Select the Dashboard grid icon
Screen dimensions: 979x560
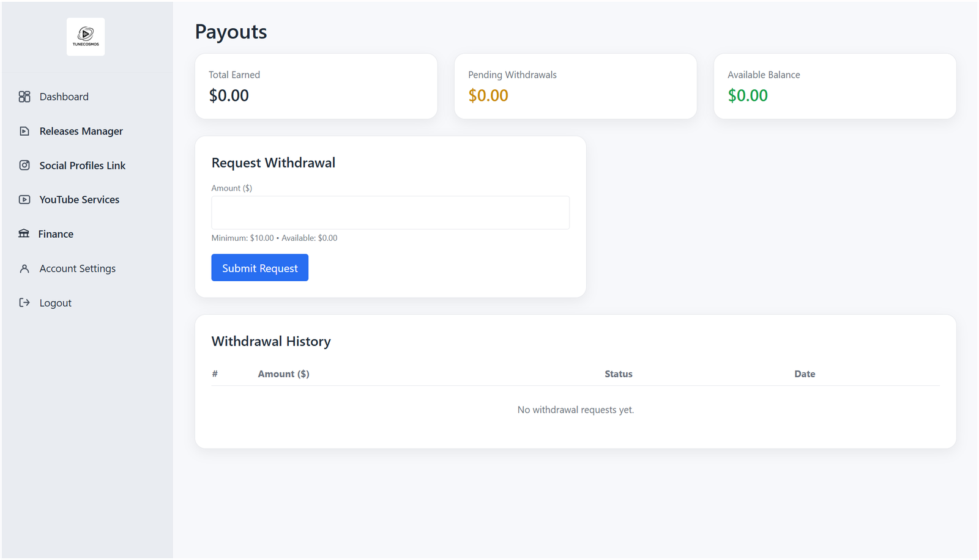pos(24,96)
